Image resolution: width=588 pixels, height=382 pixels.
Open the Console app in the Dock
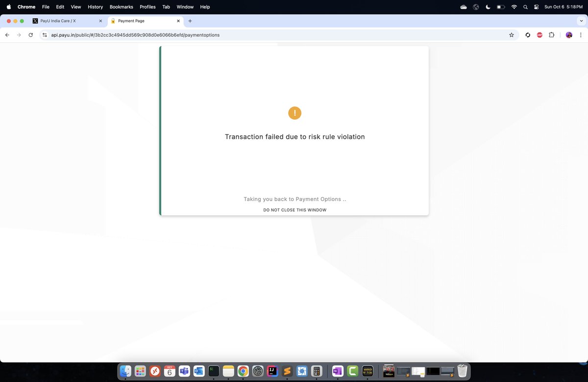tap(367, 371)
